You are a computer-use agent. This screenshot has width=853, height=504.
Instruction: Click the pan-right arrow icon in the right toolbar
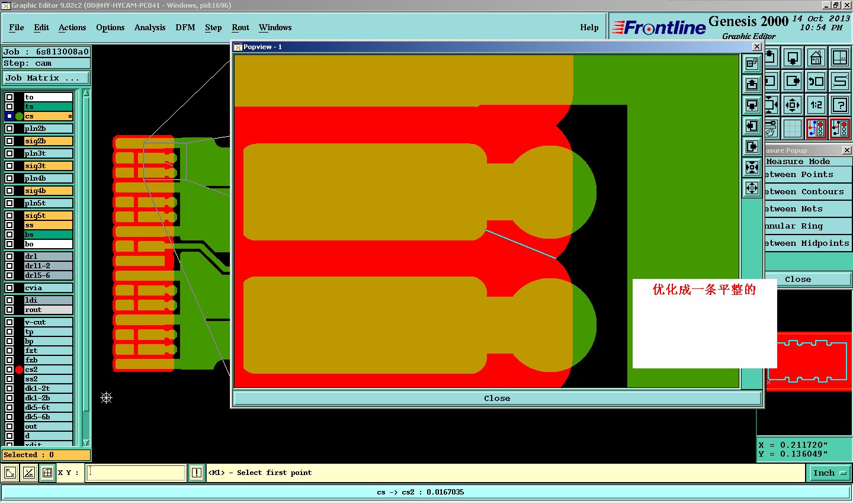pos(793,81)
